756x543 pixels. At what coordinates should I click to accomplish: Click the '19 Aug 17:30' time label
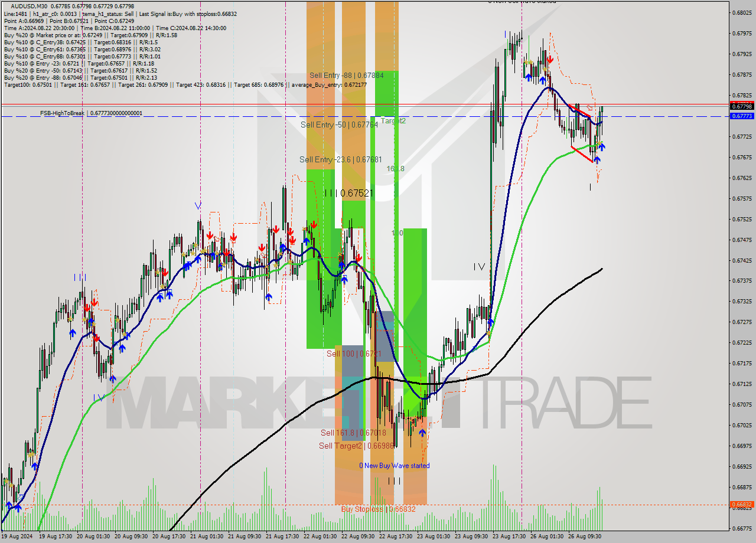coord(56,537)
